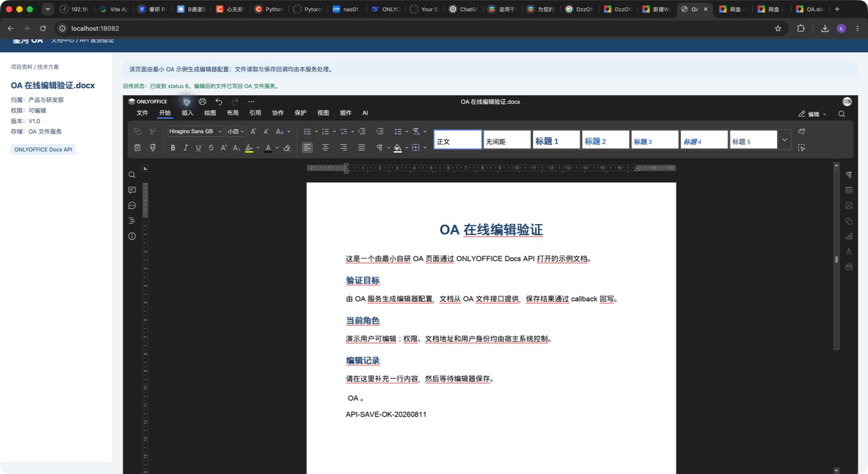The height and width of the screenshot is (474, 868).
Task: Click the Copy icon in the ribbon
Action: point(137,131)
